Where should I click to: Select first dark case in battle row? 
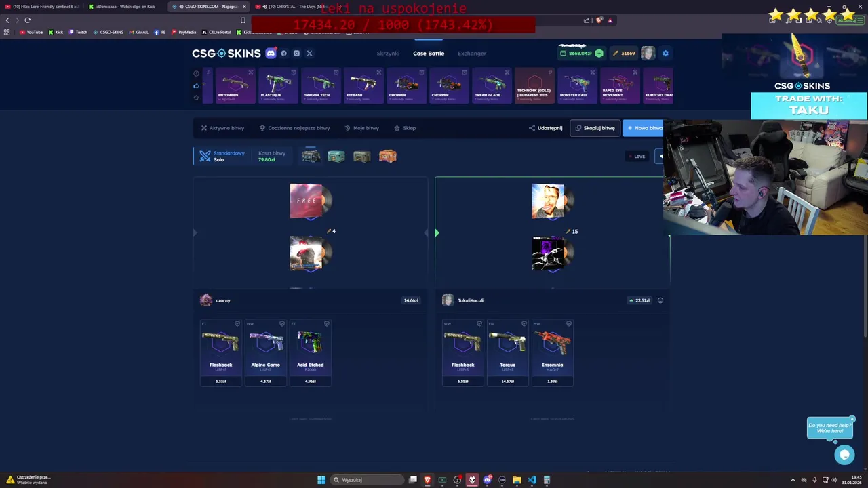311,157
